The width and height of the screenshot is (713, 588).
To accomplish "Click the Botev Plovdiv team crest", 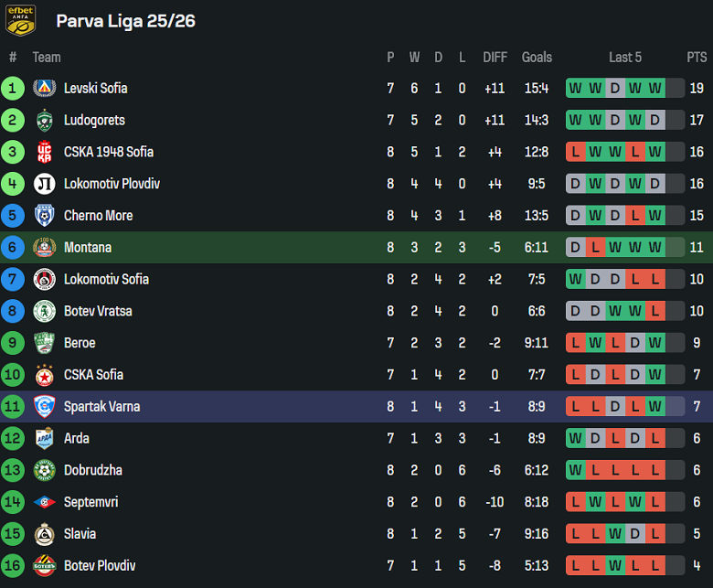I will point(44,565).
